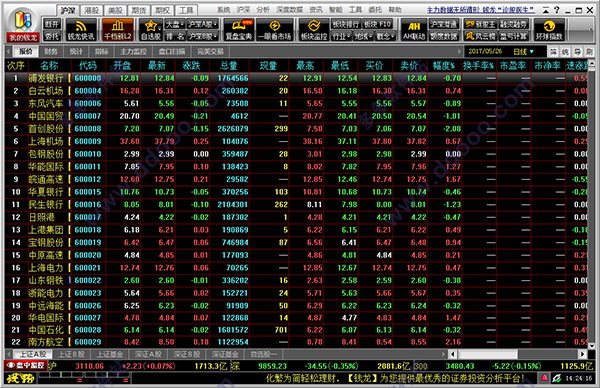Expand the 概念 dropdown
600x388 pixels.
point(385,36)
